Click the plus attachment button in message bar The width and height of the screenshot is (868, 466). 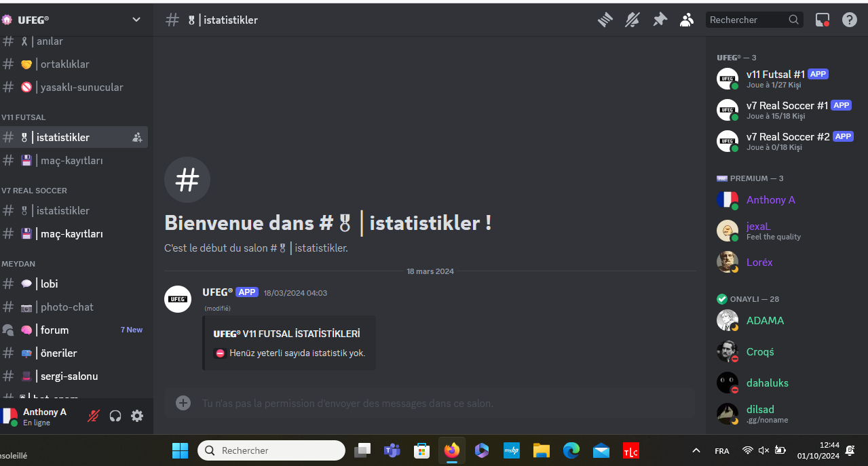(x=183, y=403)
